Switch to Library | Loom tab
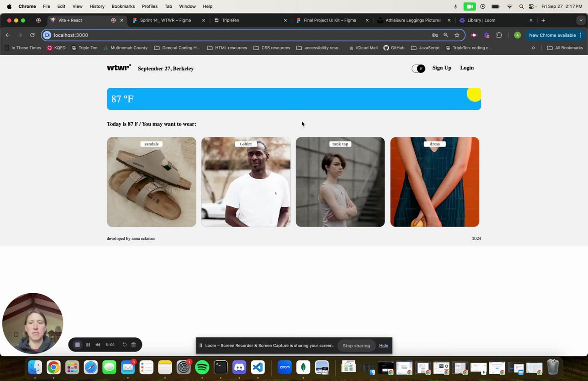The image size is (588, 381). [495, 20]
